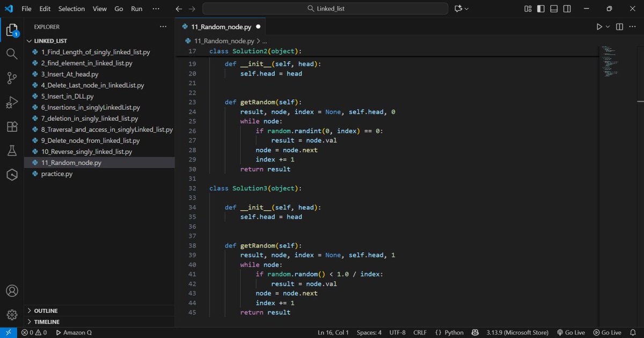The width and height of the screenshot is (644, 338).
Task: Open the Source Control view
Action: (x=12, y=78)
